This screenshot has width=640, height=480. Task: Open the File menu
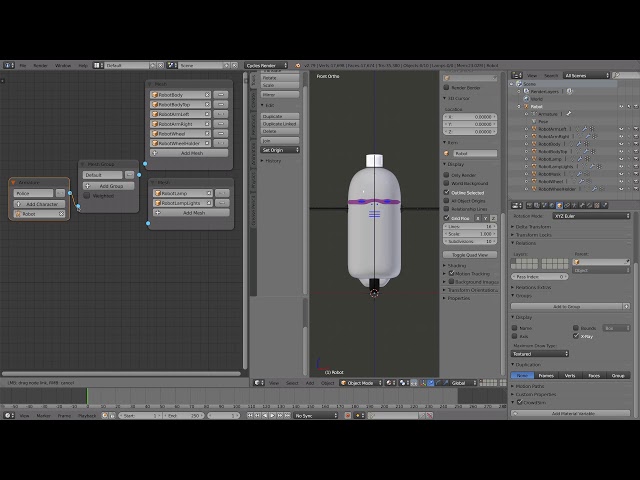pyautogui.click(x=23, y=65)
